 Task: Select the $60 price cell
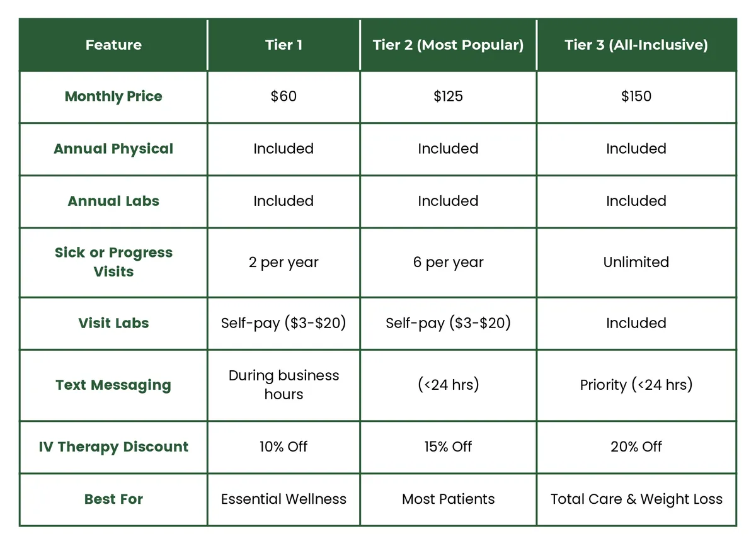[283, 96]
